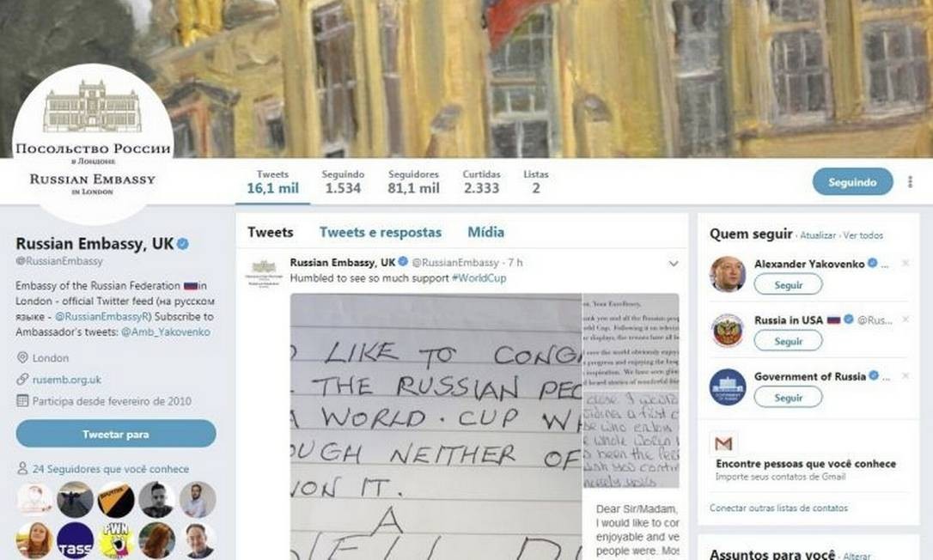
Task: Open the TASS follower avatar
Action: 75,541
